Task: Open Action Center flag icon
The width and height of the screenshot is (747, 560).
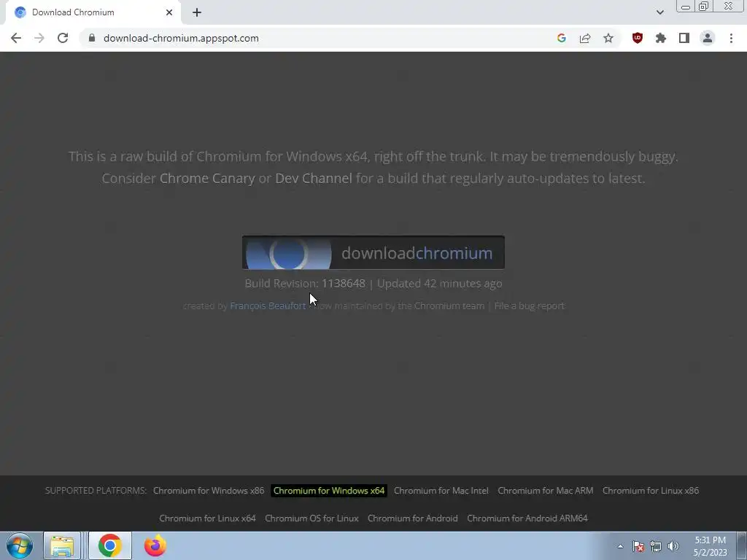Action: (638, 546)
